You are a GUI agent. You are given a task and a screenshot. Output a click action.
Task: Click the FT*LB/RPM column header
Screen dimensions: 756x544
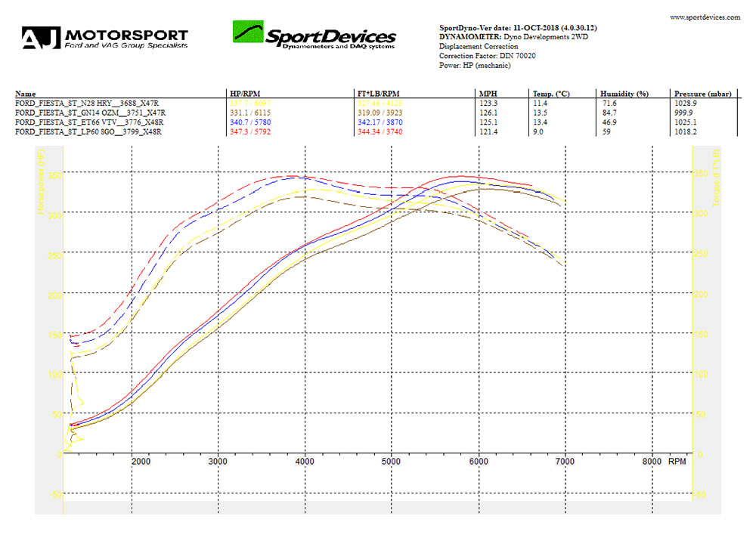point(379,94)
